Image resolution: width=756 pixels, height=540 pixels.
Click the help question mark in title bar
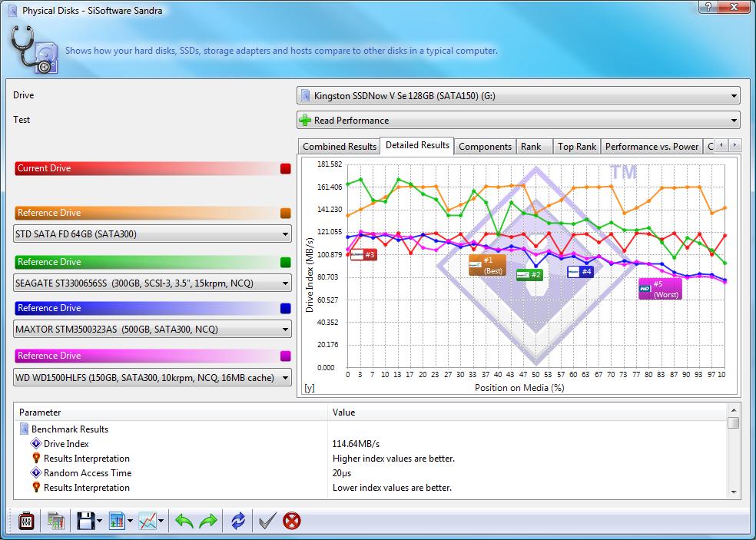tap(709, 7)
